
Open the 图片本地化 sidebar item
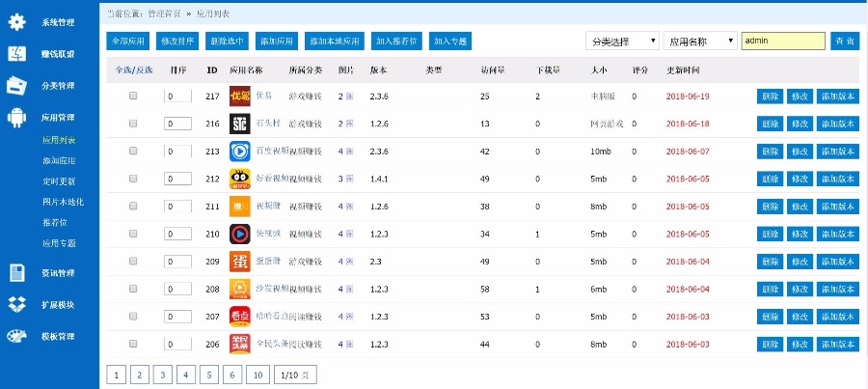(63, 202)
